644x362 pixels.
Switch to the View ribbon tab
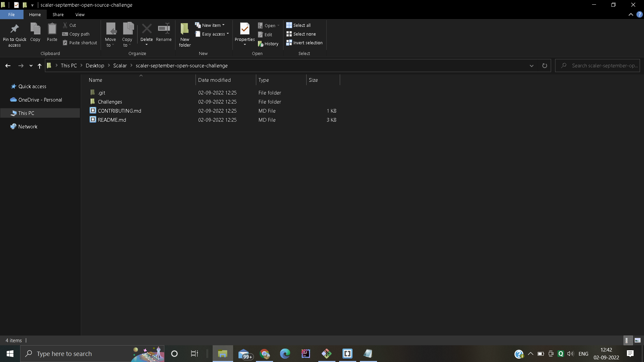[x=80, y=15]
